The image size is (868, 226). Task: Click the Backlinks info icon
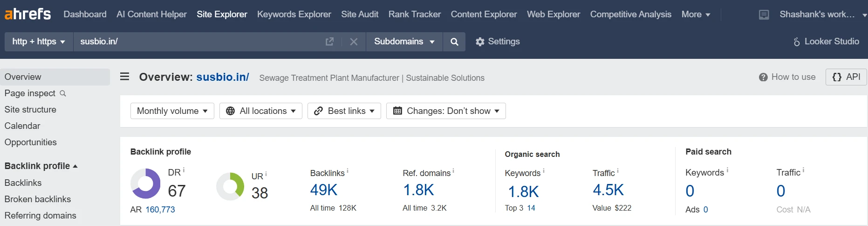348,171
